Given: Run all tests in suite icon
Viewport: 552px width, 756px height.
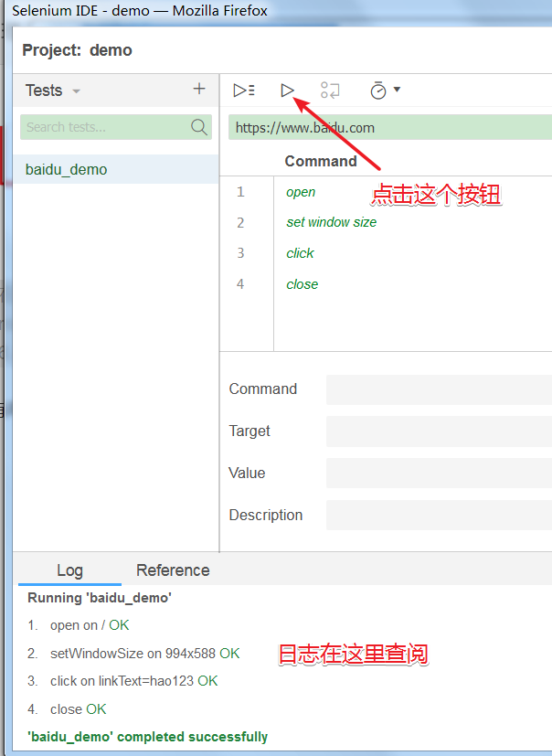Looking at the screenshot, I should click(x=244, y=91).
